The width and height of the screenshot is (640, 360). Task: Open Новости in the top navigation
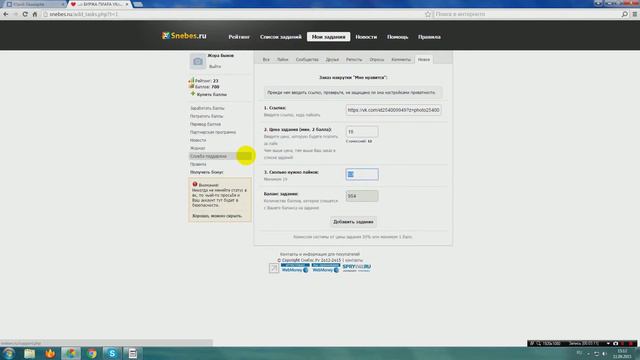(x=366, y=37)
